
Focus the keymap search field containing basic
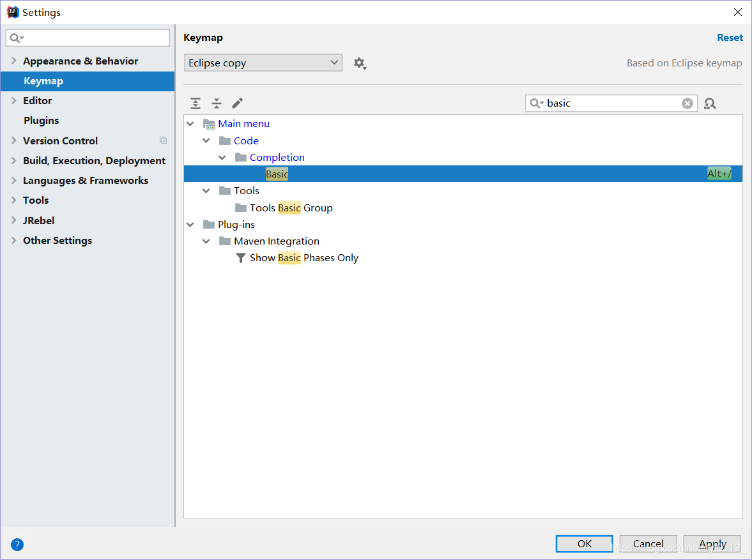(611, 103)
